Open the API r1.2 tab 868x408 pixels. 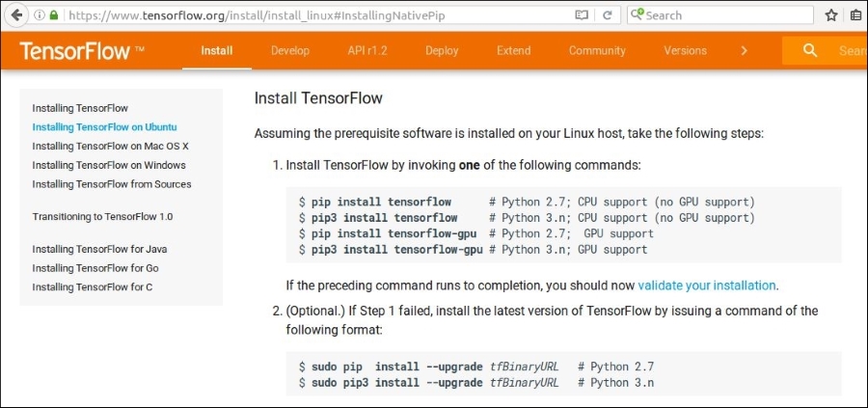click(x=367, y=51)
